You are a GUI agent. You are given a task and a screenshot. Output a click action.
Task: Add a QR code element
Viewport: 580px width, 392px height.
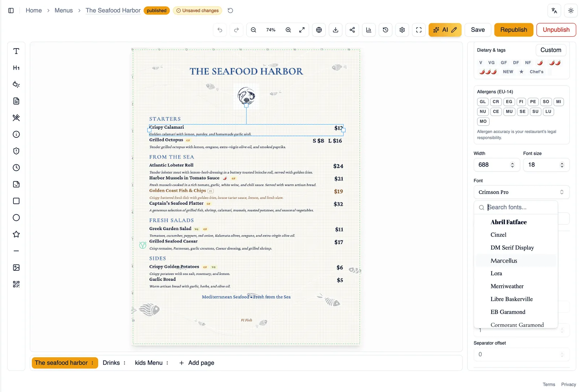16,284
